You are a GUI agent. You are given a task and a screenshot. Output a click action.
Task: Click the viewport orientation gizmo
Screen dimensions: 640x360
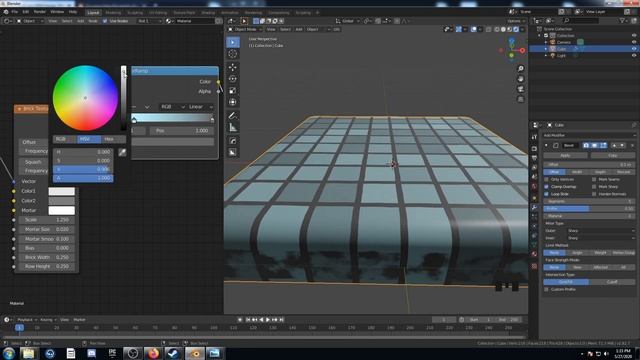coord(512,50)
